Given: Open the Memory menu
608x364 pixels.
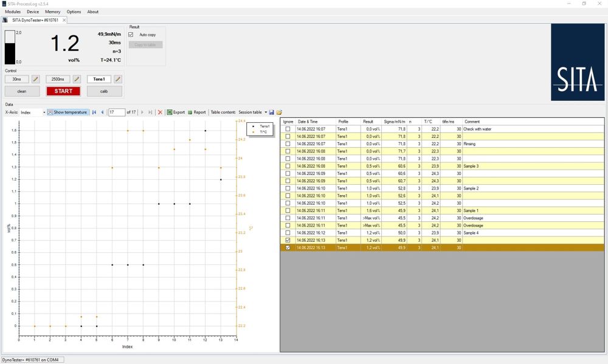Looking at the screenshot, I should tap(52, 12).
